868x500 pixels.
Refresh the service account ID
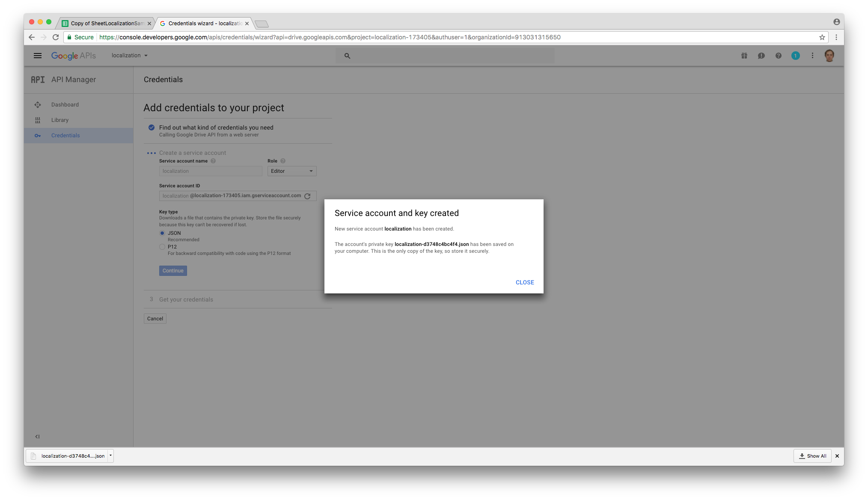tap(307, 196)
